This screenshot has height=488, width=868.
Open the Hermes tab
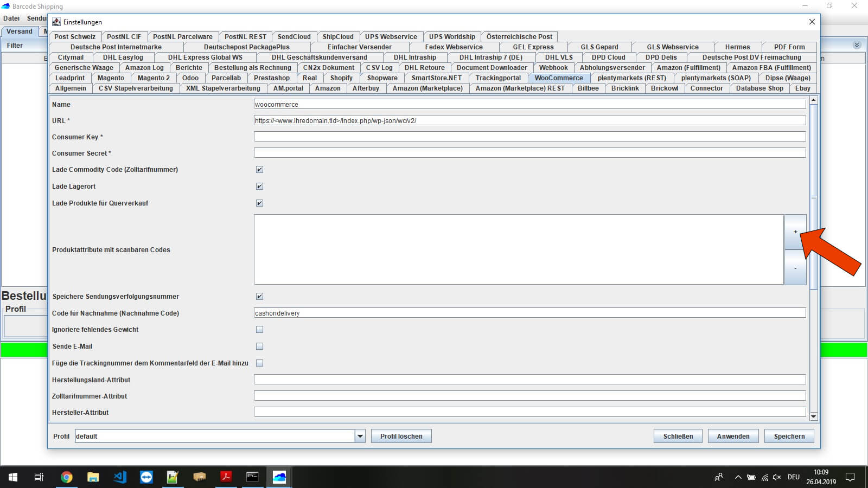click(x=737, y=47)
